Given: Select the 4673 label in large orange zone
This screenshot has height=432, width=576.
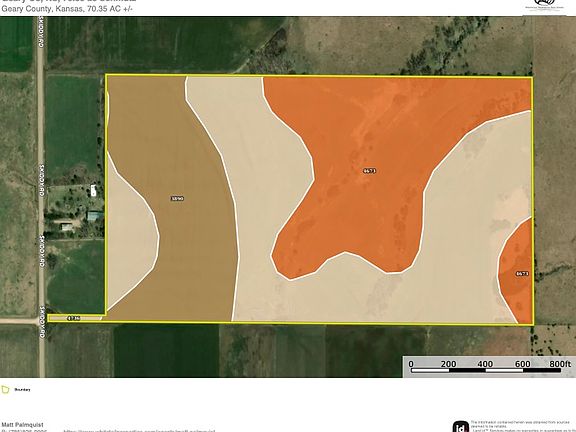Looking at the screenshot, I should tap(370, 171).
